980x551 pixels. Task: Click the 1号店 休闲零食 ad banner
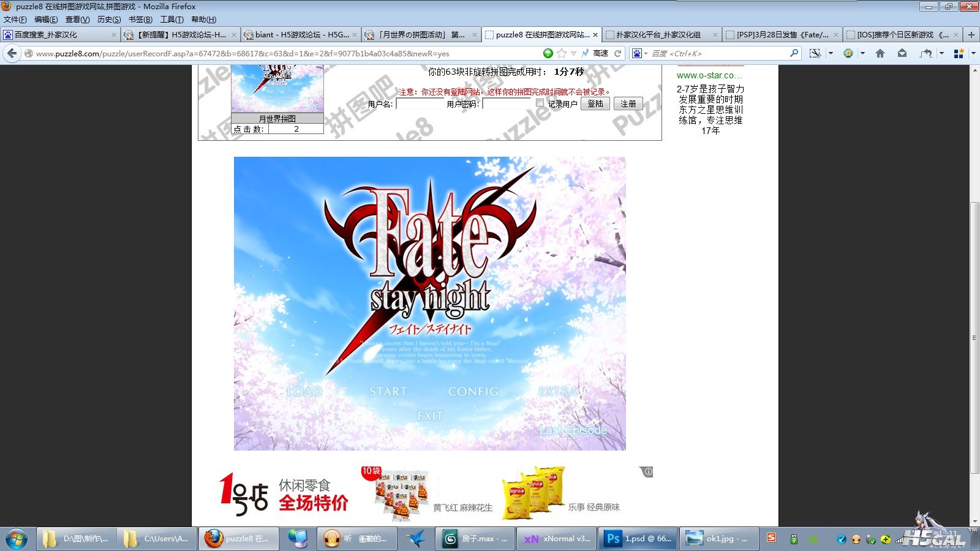click(284, 494)
